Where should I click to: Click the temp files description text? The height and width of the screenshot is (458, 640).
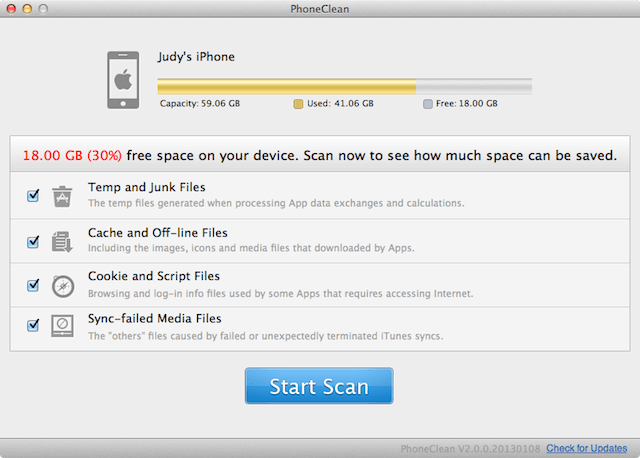coord(276,203)
